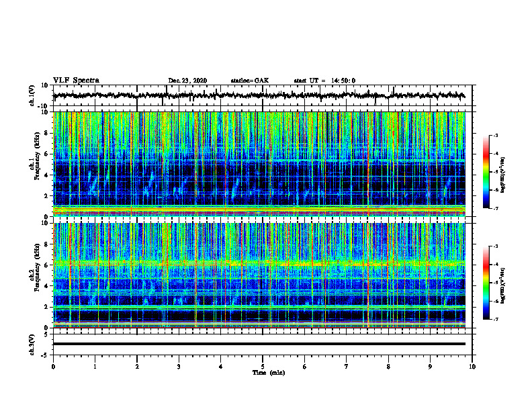Click the 'VLF Spectra' title text

click(76, 81)
